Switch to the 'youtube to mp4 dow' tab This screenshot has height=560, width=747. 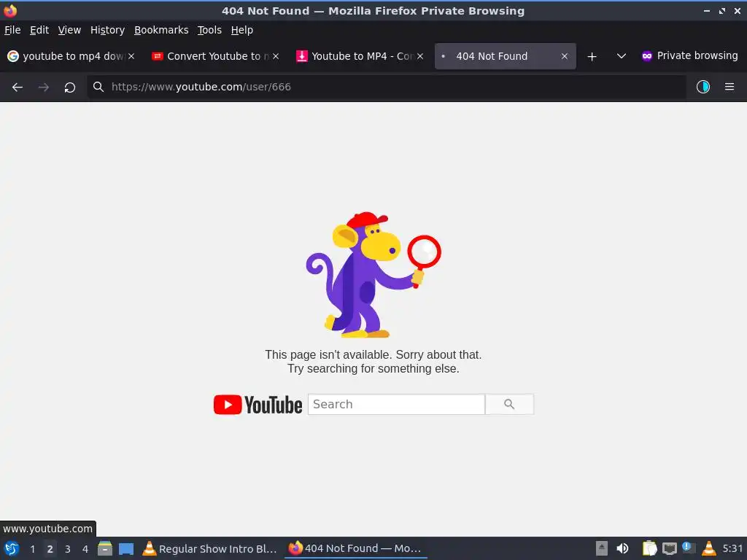tap(71, 56)
